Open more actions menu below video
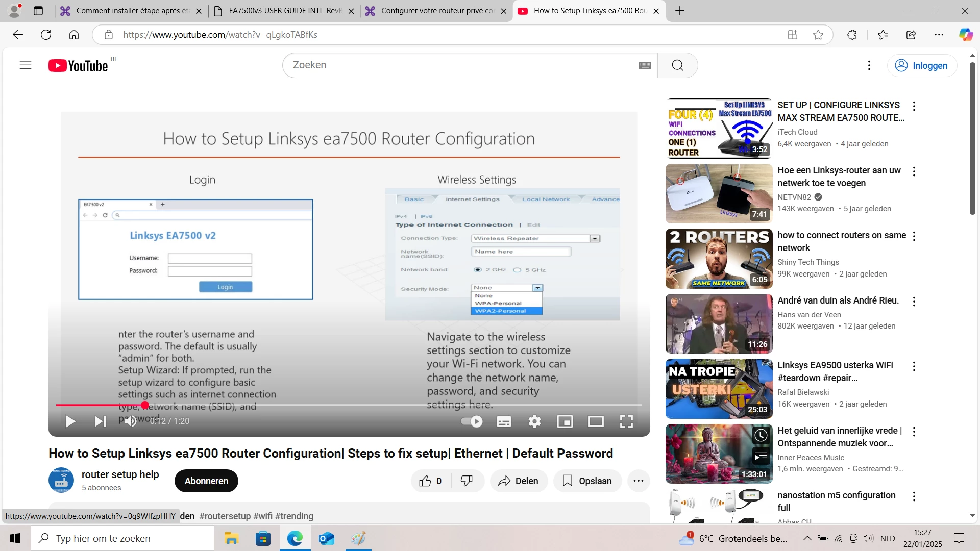This screenshot has width=980, height=551. (639, 481)
